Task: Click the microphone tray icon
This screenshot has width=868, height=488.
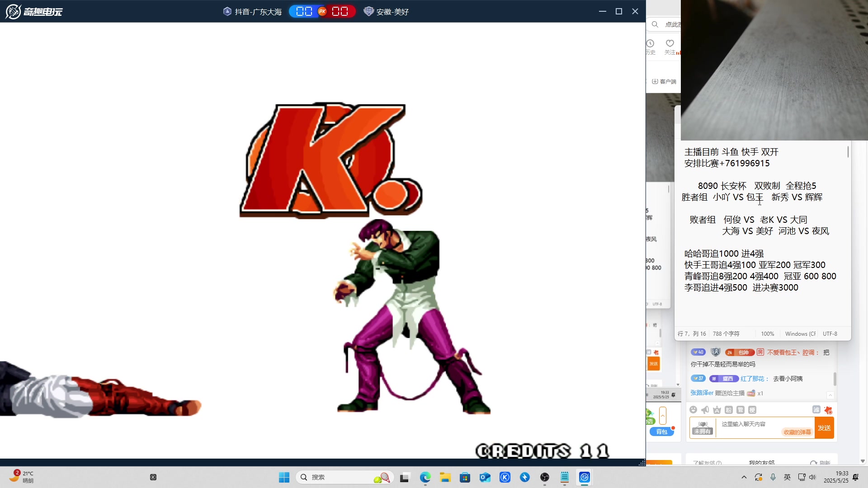Action: (773, 477)
